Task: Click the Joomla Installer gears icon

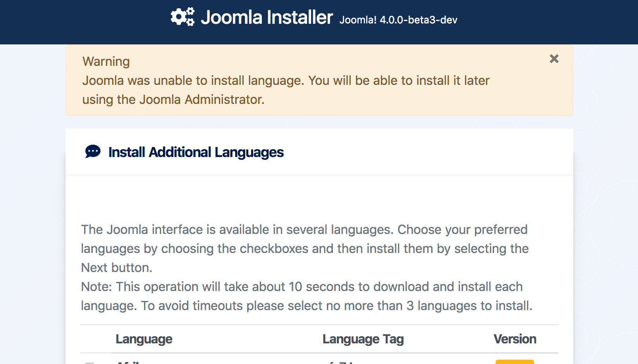Action: point(183,17)
